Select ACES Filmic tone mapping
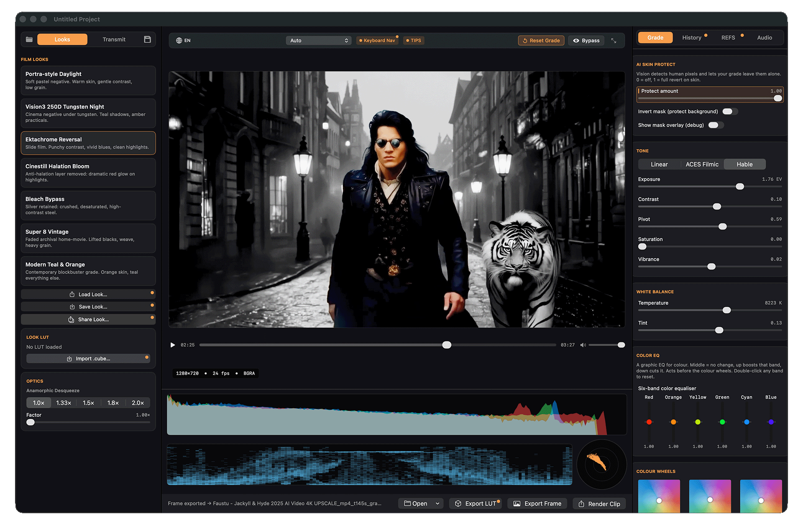803x532 pixels. tap(702, 164)
